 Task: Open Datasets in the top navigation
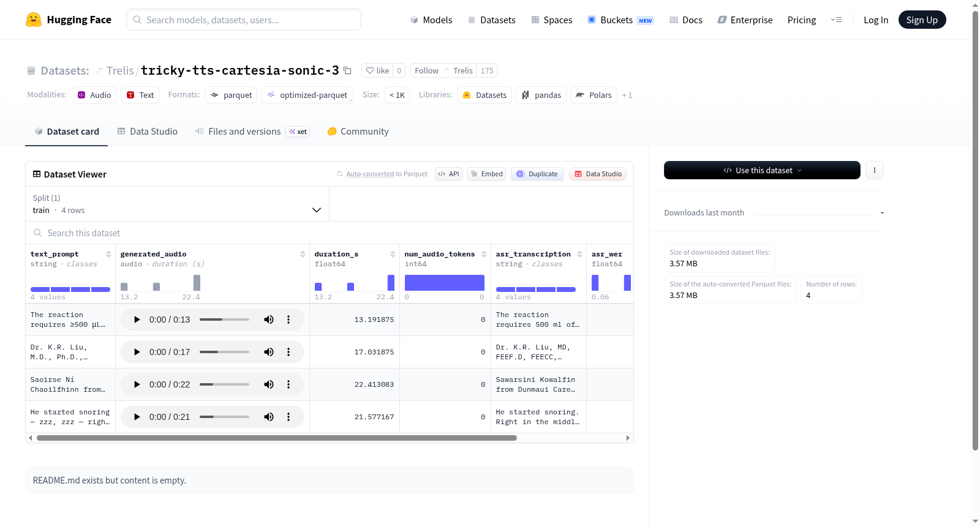pyautogui.click(x=491, y=20)
